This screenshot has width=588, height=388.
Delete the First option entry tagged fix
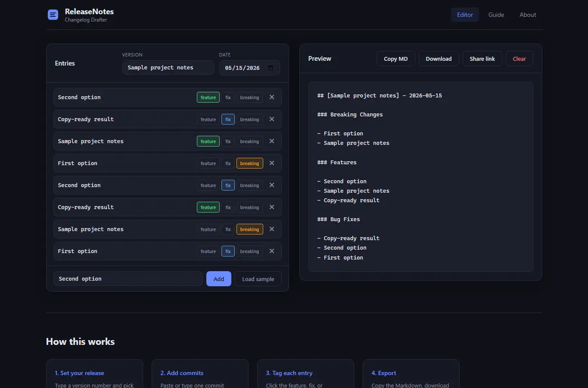272,251
